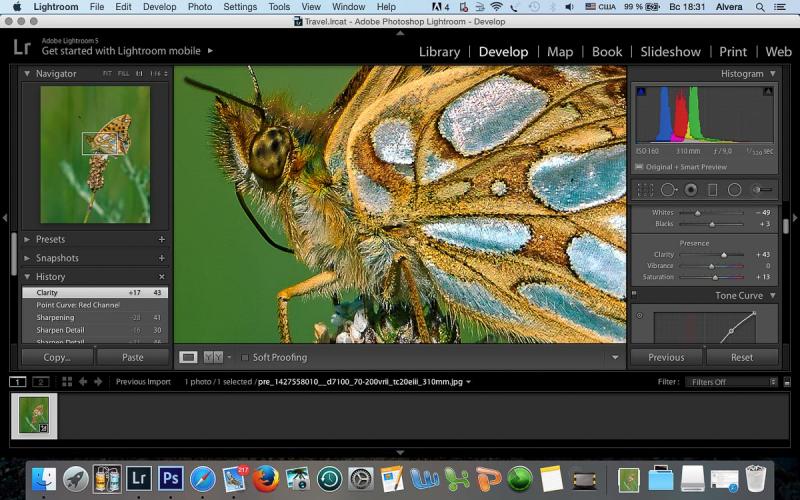800x500 pixels.
Task: Switch to the Map module
Action: click(560, 52)
